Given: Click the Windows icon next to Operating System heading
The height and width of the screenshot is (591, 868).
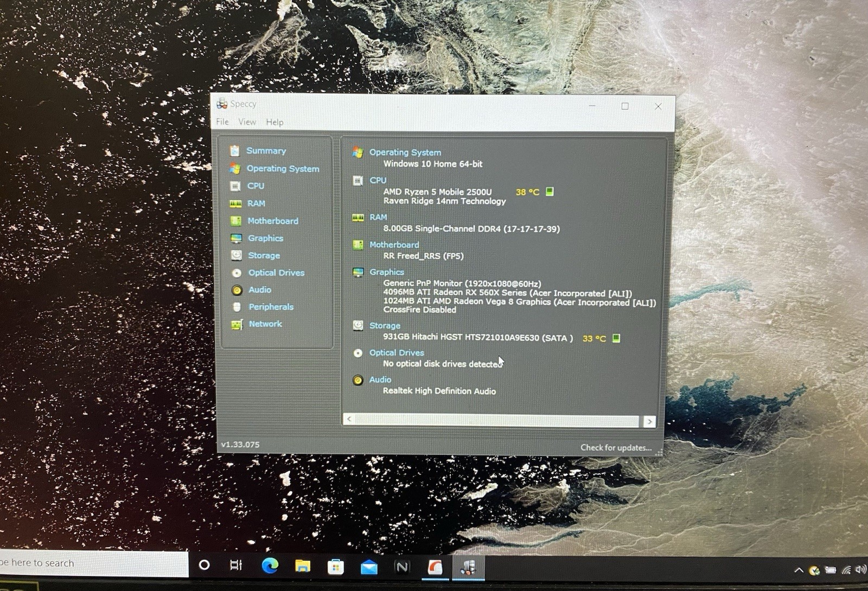Looking at the screenshot, I should 358,152.
